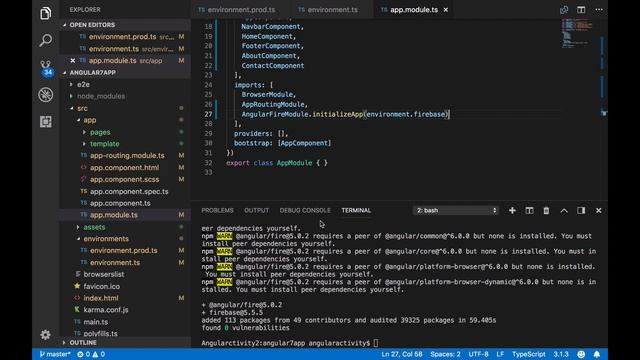This screenshot has width=640, height=360.
Task: Close app.module.ts in Open Editors list
Action: 73,60
